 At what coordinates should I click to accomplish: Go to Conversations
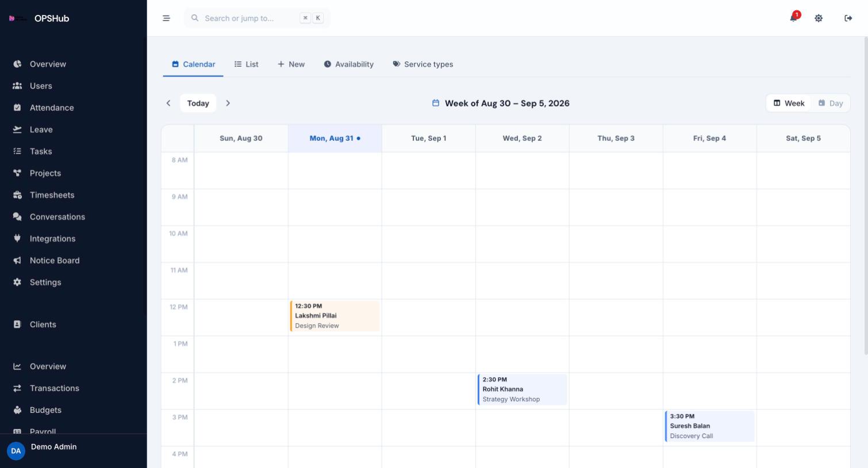point(74,217)
